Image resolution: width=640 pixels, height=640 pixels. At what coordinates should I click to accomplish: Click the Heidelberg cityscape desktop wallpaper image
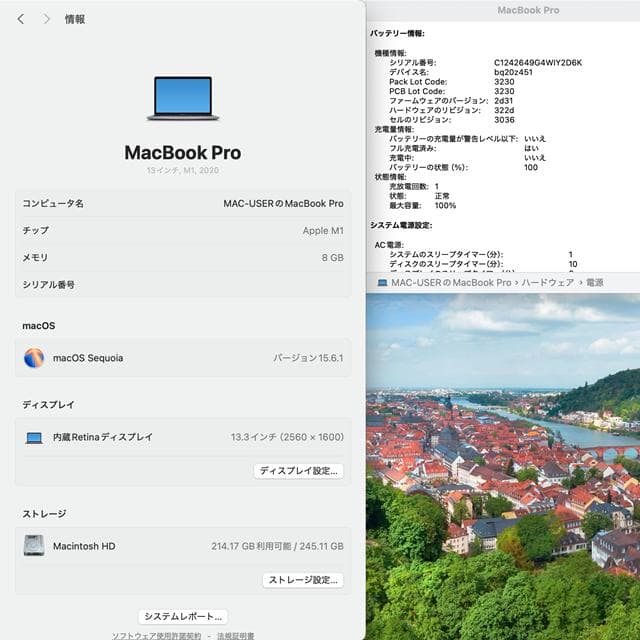(x=503, y=467)
